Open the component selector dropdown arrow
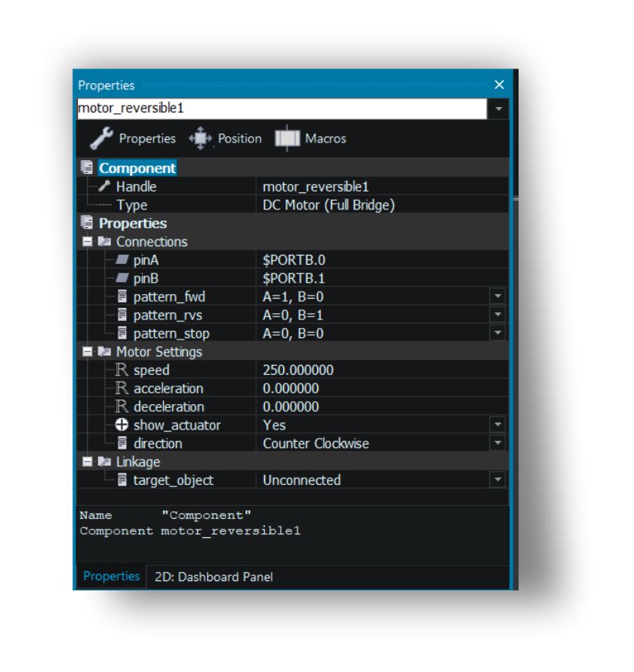This screenshot has height=672, width=634. coord(499,109)
